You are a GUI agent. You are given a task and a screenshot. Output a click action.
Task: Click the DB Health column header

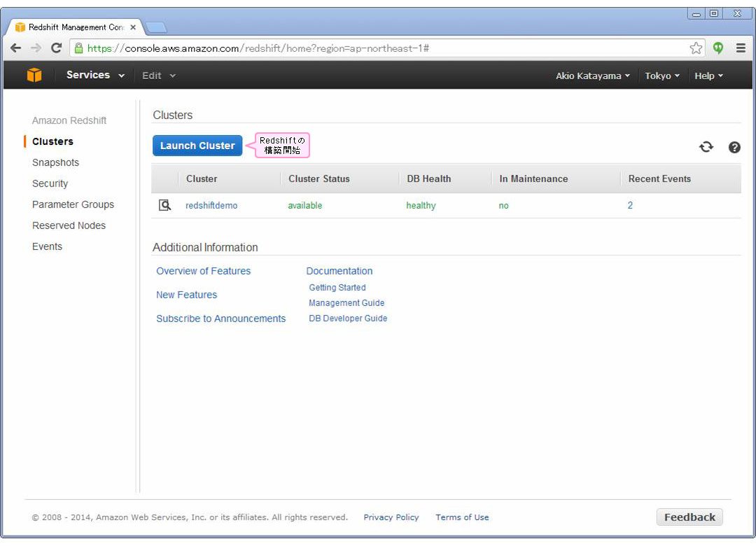428,179
